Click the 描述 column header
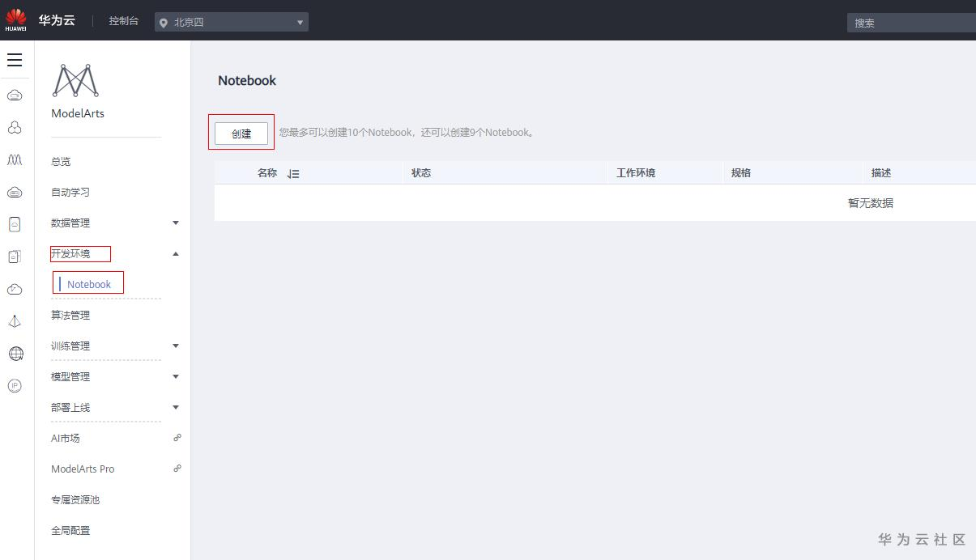 click(x=881, y=173)
